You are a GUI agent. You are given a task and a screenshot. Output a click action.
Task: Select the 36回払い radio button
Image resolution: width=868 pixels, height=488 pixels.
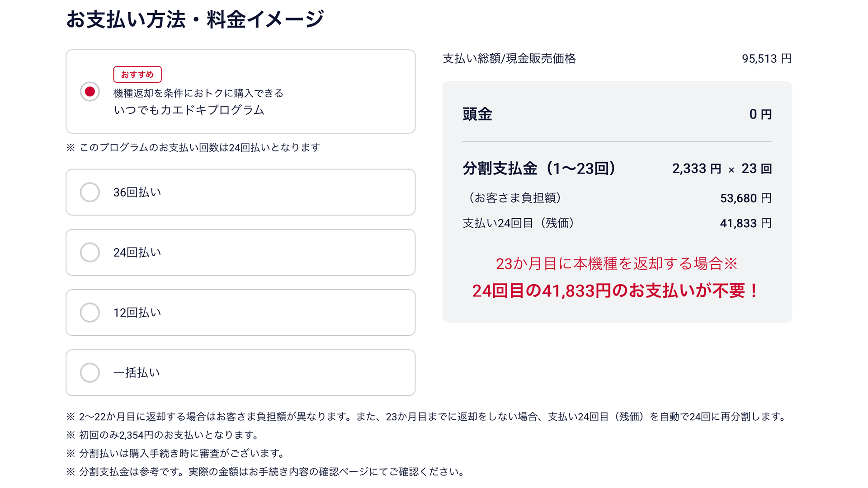(90, 192)
